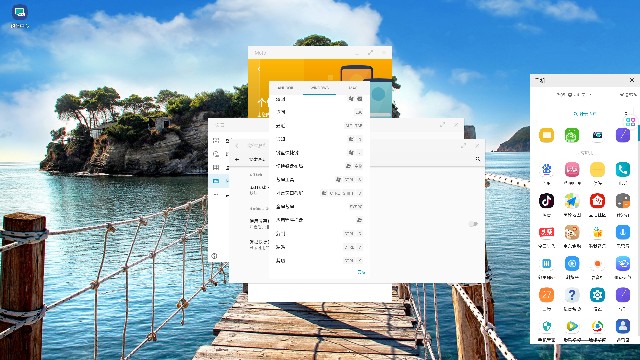The height and width of the screenshot is (360, 640).
Task: Click the title bar chevron of the settings window
Action: [237, 146]
